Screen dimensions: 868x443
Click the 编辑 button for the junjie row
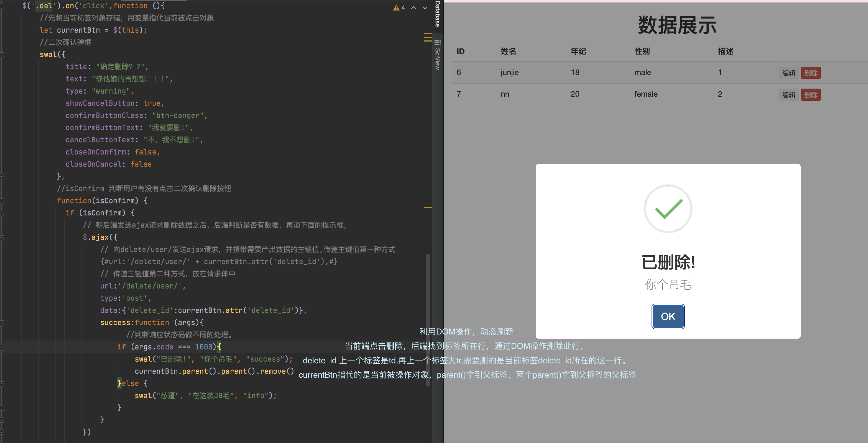(788, 73)
